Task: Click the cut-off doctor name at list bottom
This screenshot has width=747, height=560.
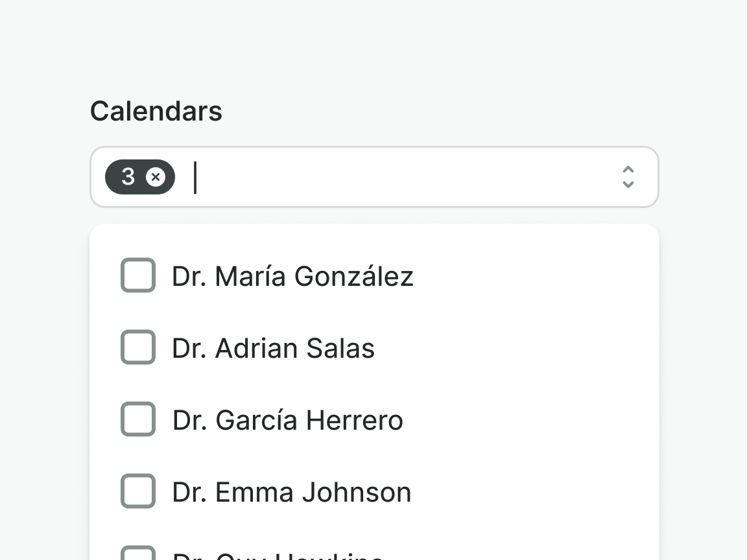Action: 279,555
